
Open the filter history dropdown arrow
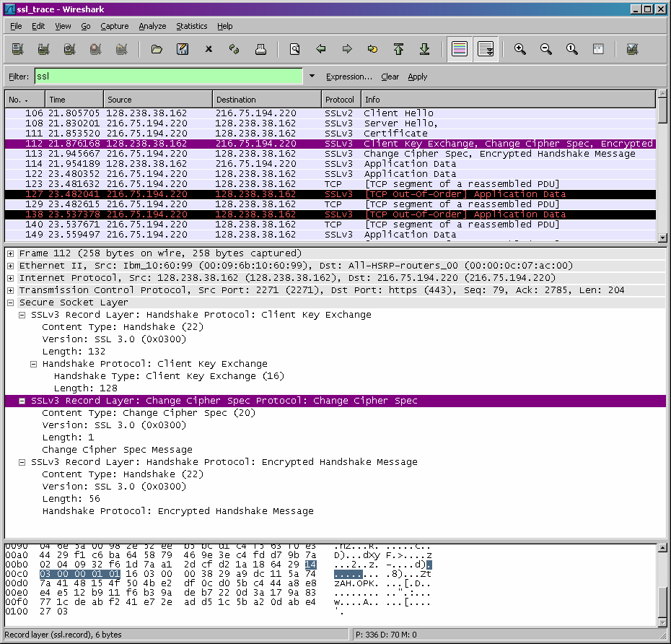point(312,77)
